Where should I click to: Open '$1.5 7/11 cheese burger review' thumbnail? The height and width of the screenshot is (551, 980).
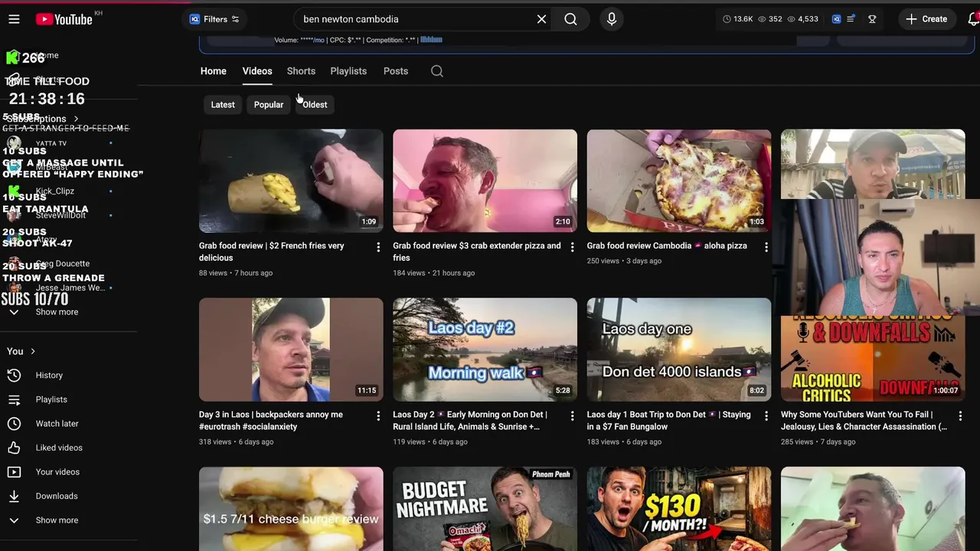click(291, 509)
